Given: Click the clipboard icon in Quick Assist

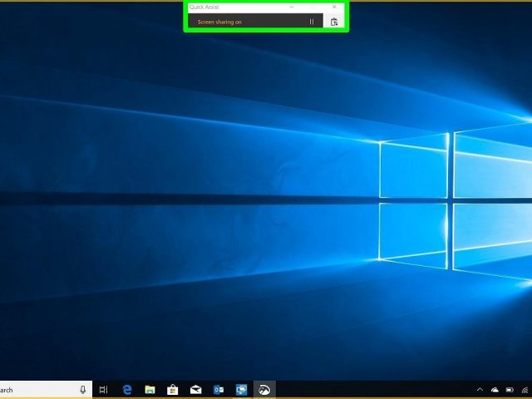Looking at the screenshot, I should coord(334,22).
